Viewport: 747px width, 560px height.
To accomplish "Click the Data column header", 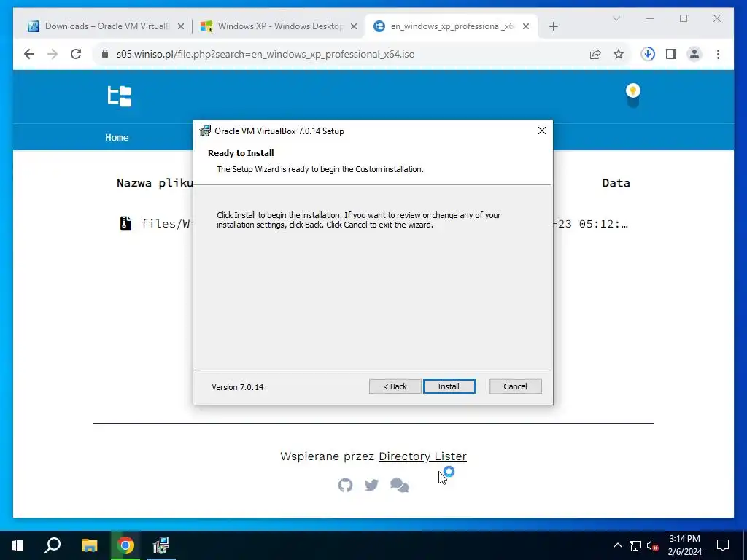I will (616, 183).
